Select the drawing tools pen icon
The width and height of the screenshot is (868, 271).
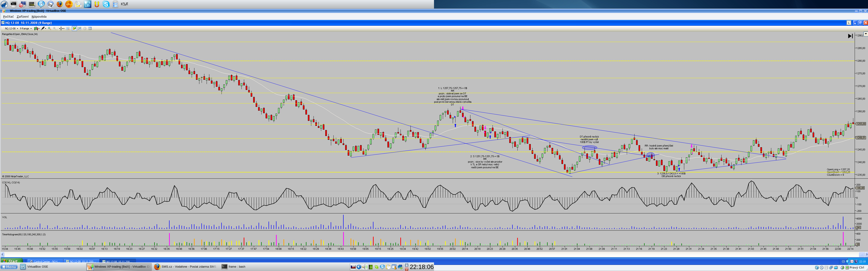click(43, 29)
